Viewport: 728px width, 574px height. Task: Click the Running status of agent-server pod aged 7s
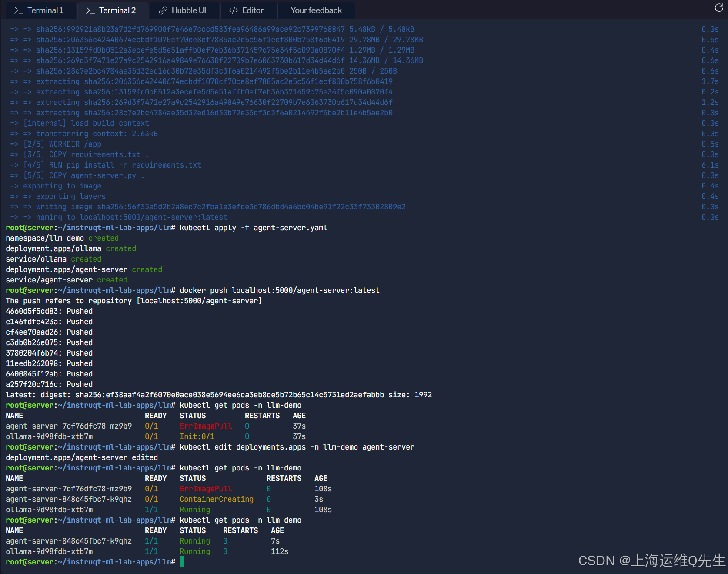(195, 541)
